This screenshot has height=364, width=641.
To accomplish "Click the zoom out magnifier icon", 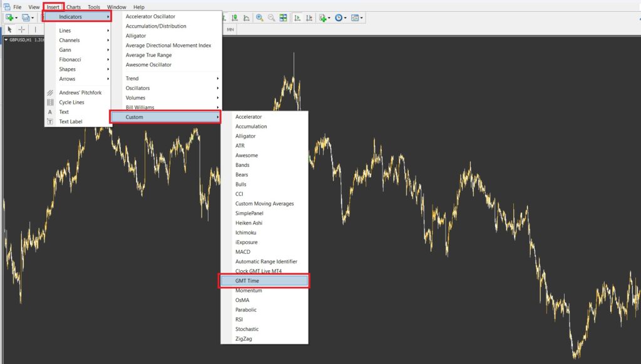I will [272, 18].
